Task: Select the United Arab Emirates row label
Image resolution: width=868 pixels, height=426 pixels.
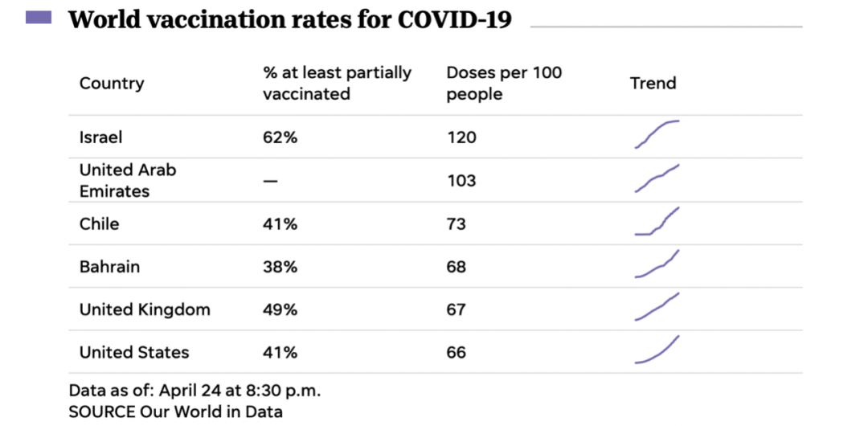Action: [128, 181]
